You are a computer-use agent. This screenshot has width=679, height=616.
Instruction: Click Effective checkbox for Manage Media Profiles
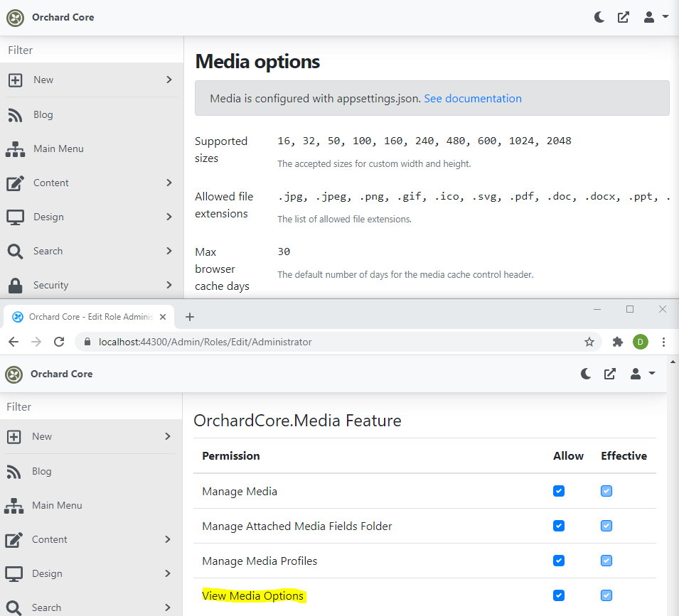tap(606, 561)
